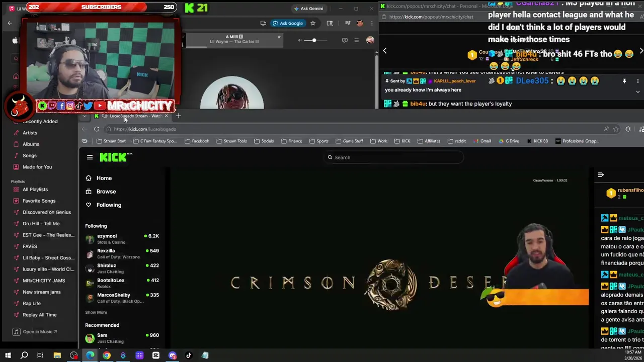The image size is (644, 362).
Task: Collapse pinned message with chevron
Action: click(x=638, y=92)
